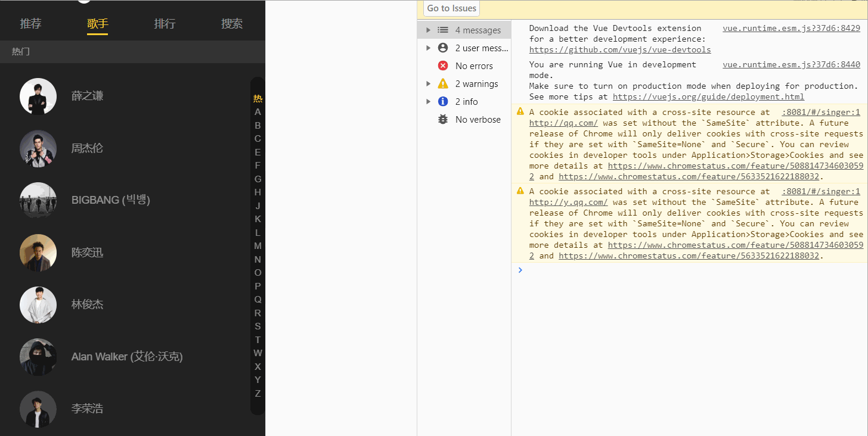The height and width of the screenshot is (436, 868).
Task: Jump to letter M in index
Action: point(258,245)
